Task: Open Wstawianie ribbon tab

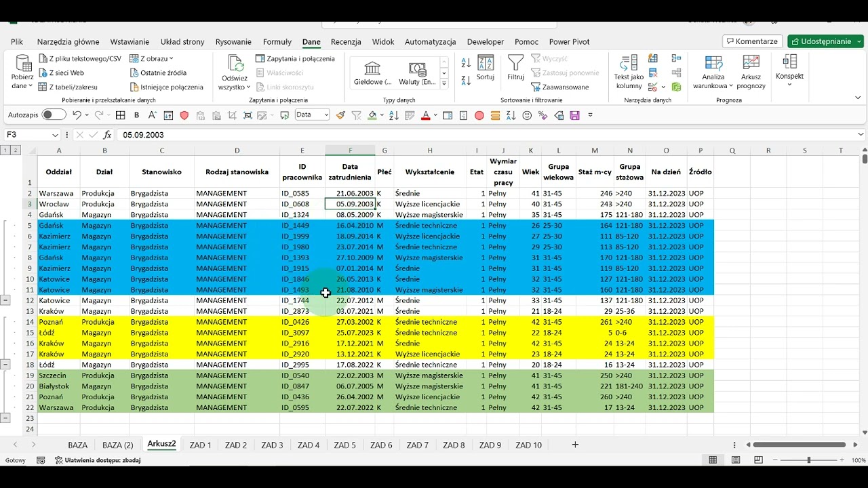Action: tap(130, 42)
